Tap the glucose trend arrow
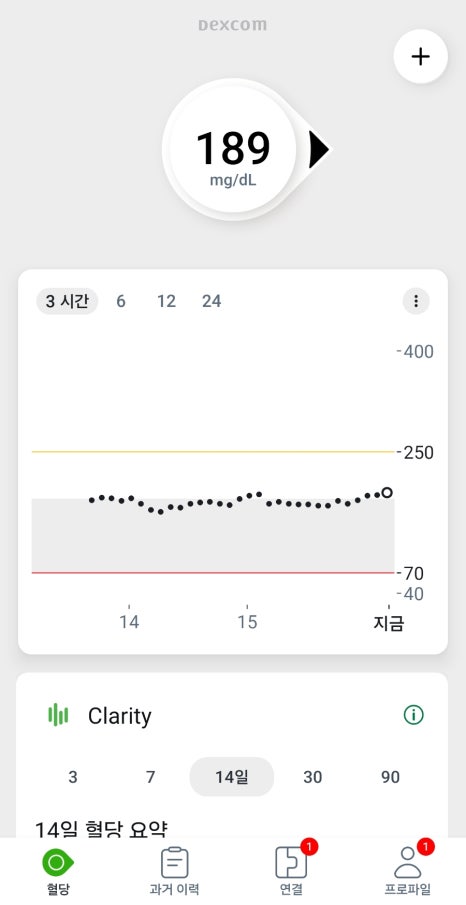 (x=319, y=149)
